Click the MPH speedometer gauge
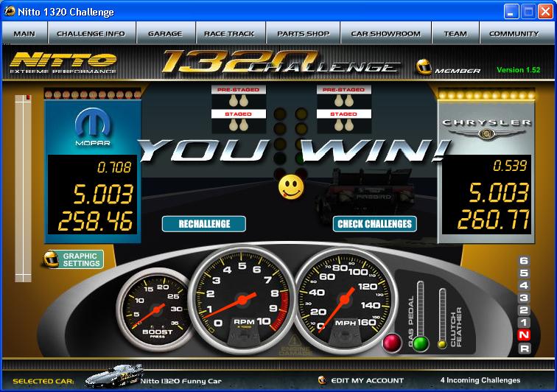Viewport: 557px width, 392px height. [x=345, y=300]
